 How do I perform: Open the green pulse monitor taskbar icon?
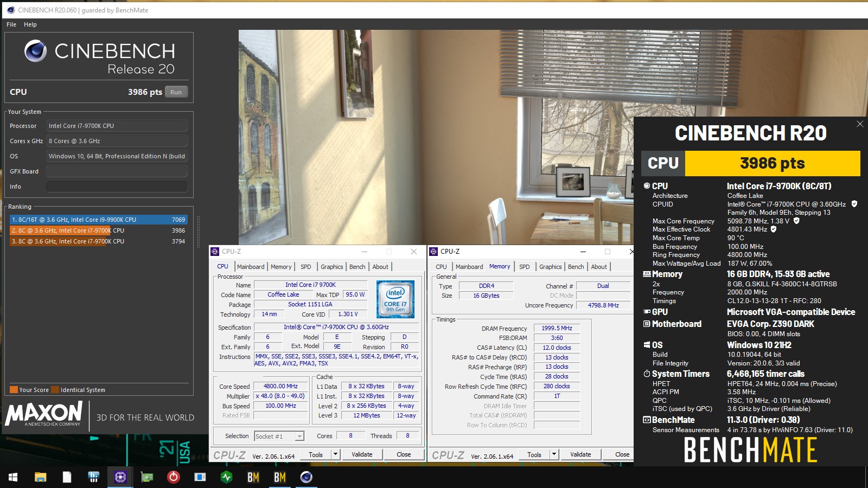coord(227,477)
